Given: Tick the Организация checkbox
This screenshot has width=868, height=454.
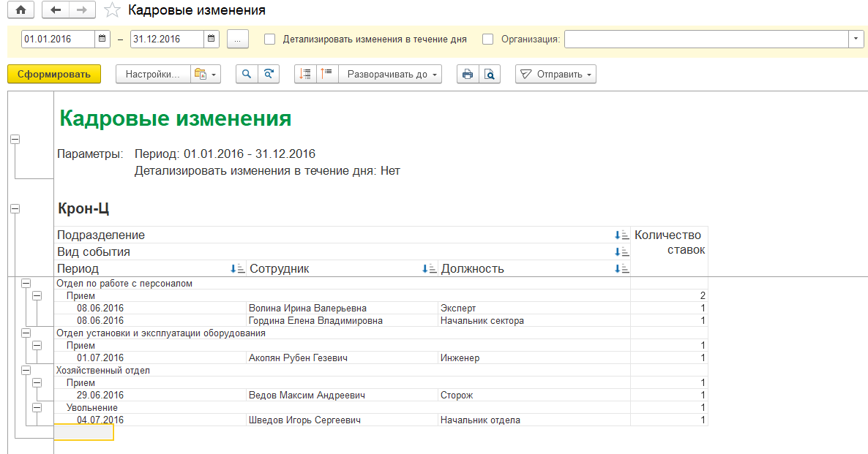Looking at the screenshot, I should coord(488,39).
